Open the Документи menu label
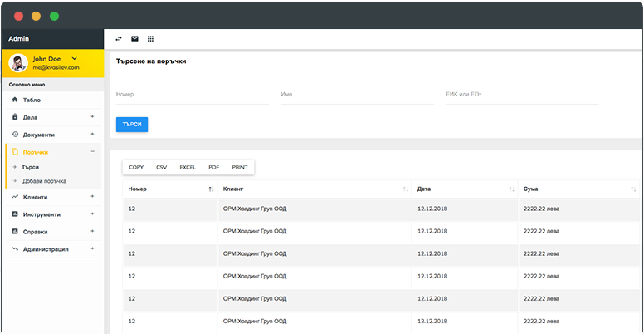The image size is (644, 334). [39, 135]
